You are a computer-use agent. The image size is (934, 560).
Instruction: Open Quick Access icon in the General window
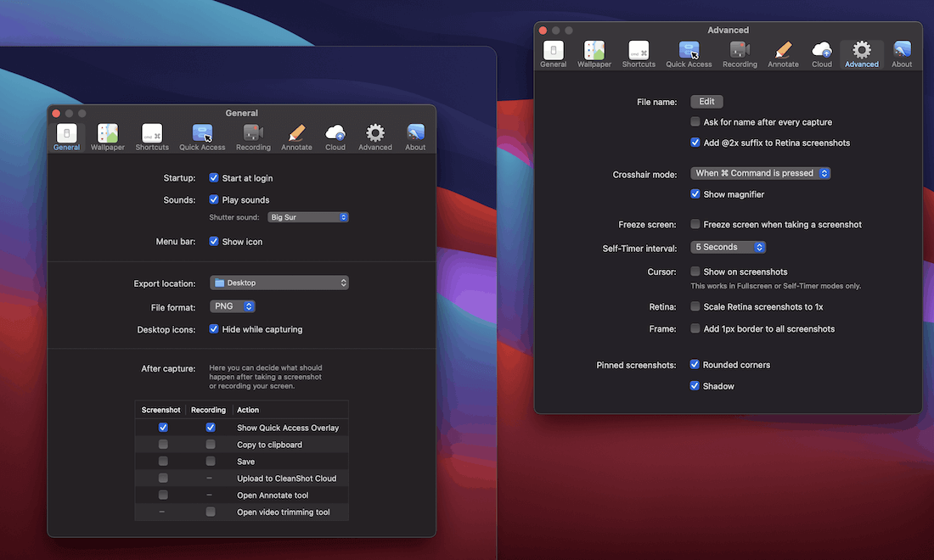tap(202, 134)
